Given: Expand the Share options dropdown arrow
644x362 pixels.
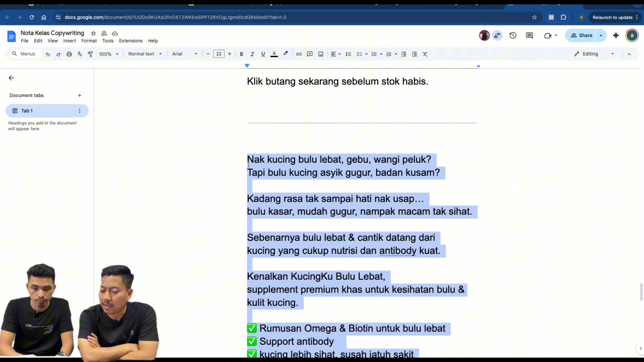Looking at the screenshot, I should (x=601, y=35).
